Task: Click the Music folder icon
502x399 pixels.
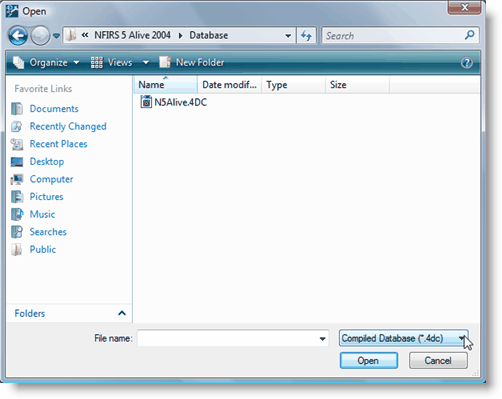Action: tap(17, 214)
